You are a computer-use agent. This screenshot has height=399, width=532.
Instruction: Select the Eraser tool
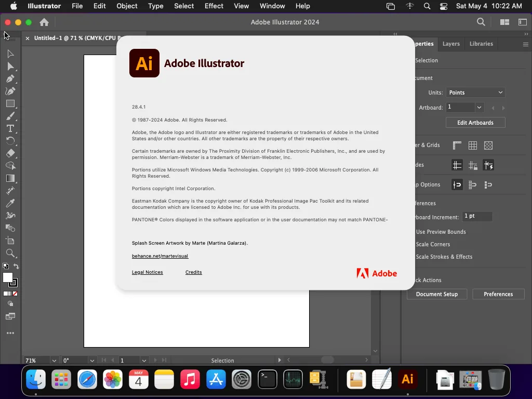(10, 153)
